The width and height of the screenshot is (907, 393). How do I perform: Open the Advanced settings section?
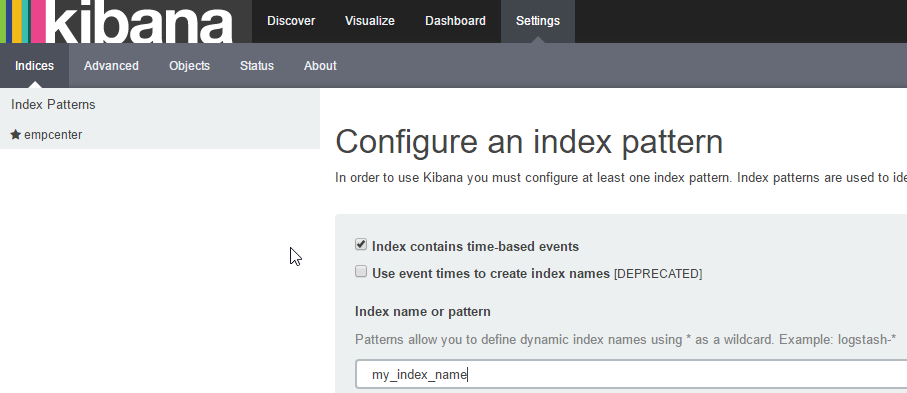[x=111, y=65]
